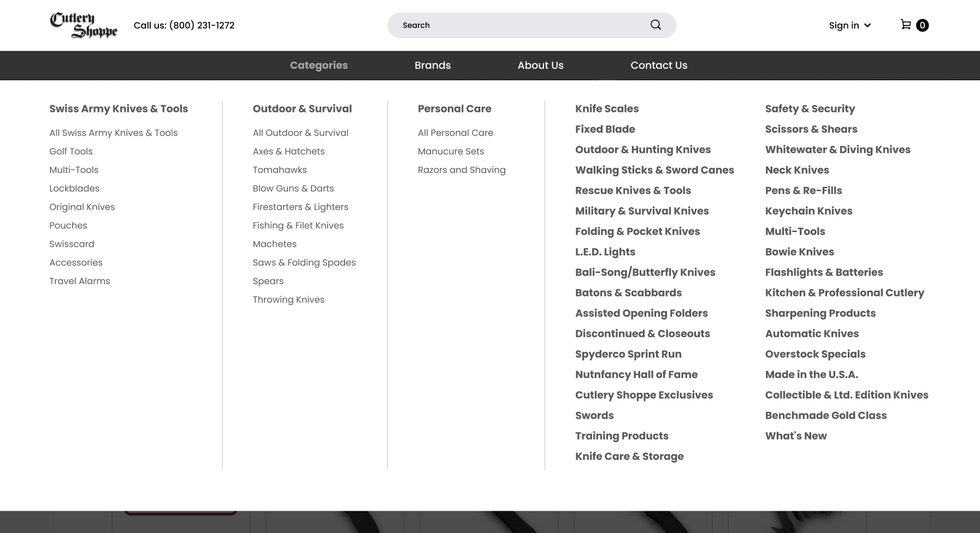Select Blow Guns & Darts
The height and width of the screenshot is (533, 980).
click(293, 188)
